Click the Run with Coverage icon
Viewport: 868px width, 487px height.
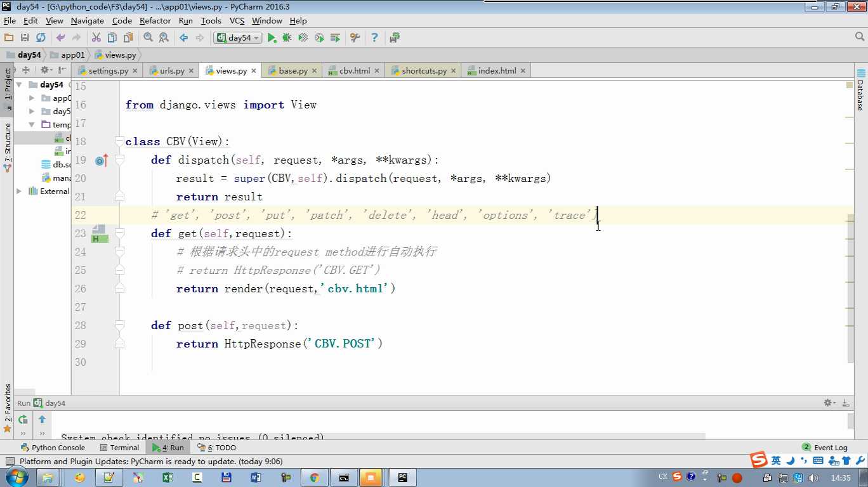303,38
